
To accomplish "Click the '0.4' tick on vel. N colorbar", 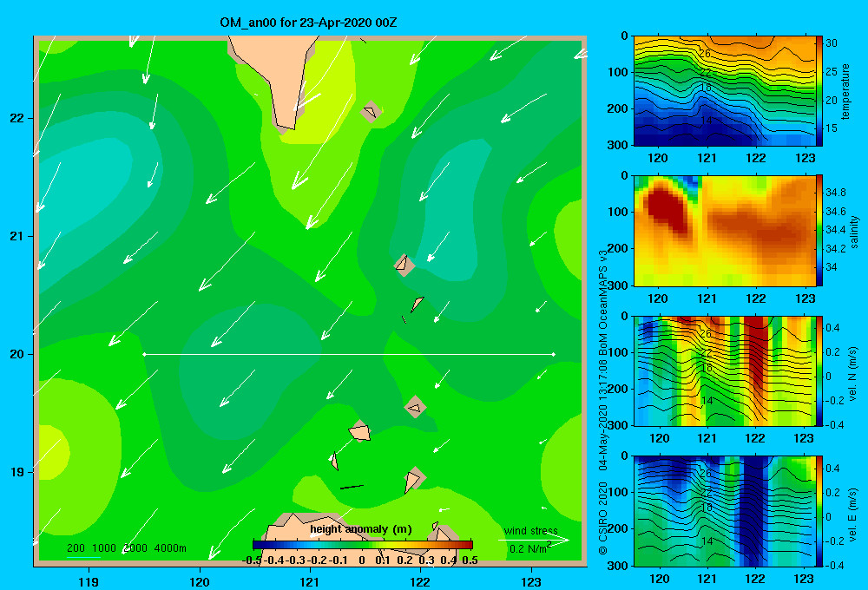I will [x=832, y=328].
